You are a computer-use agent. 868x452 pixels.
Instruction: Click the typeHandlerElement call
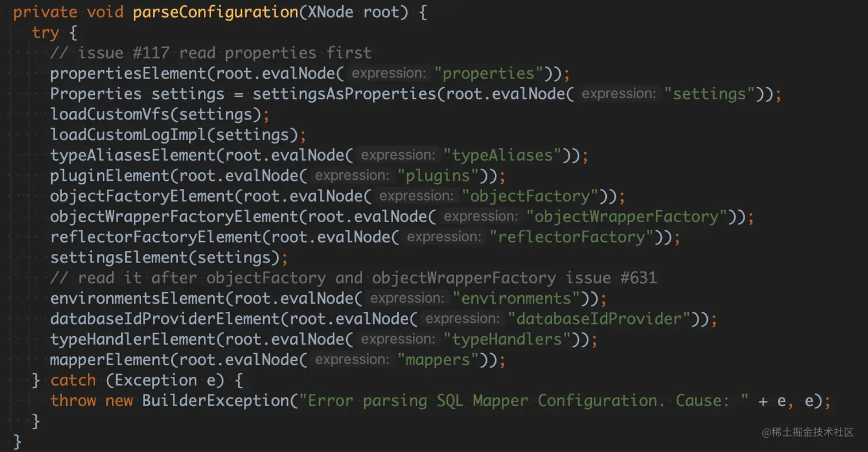(x=133, y=339)
